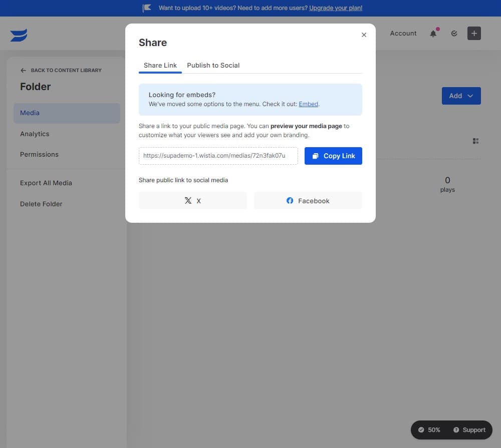Click the checkmark tasks icon in header
The height and width of the screenshot is (448, 501).
point(454,34)
